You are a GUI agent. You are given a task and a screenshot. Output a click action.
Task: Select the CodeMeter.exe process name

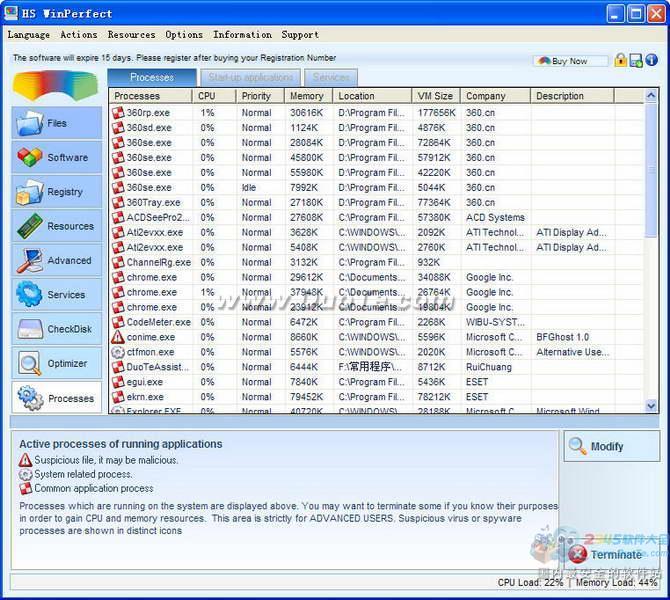(x=159, y=322)
